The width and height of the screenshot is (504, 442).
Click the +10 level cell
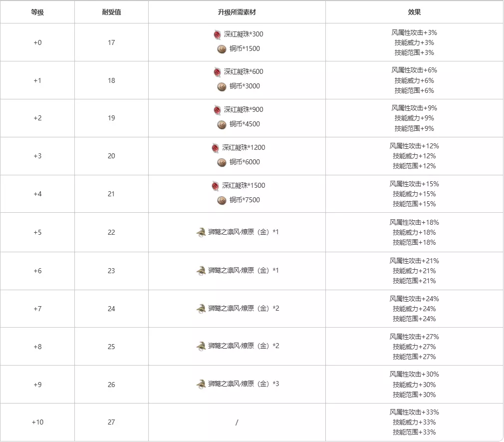(x=37, y=423)
